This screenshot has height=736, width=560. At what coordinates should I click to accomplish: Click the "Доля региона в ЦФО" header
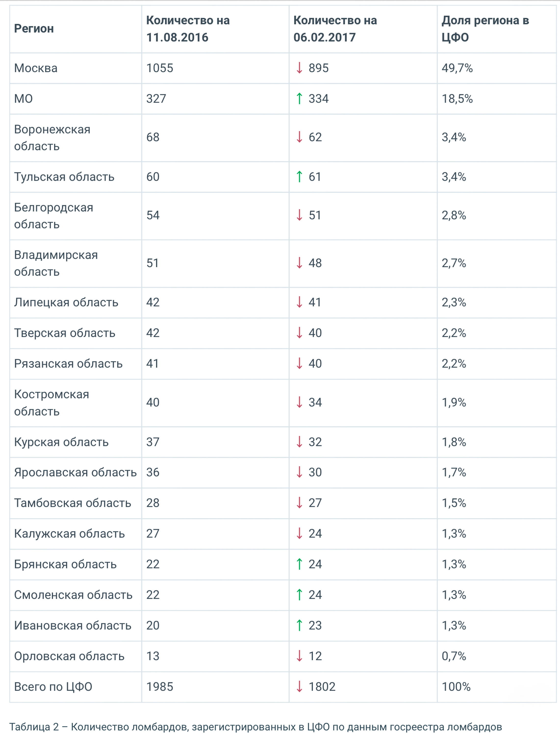click(x=485, y=29)
